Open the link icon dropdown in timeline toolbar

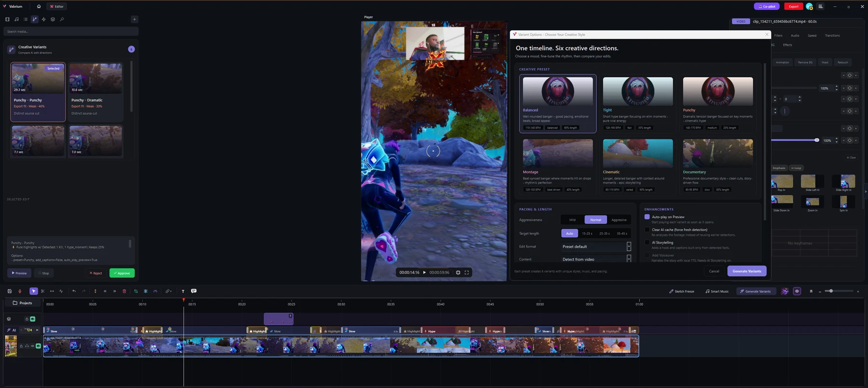tap(168, 291)
